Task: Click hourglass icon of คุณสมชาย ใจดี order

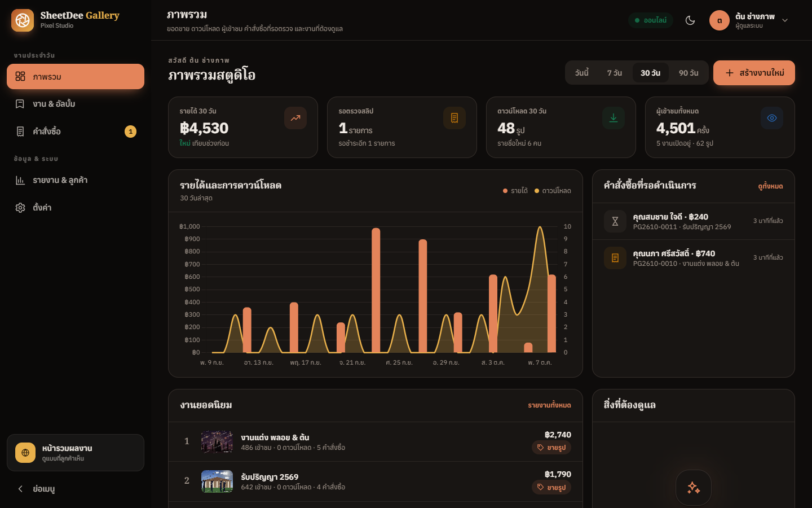Action: pyautogui.click(x=615, y=221)
